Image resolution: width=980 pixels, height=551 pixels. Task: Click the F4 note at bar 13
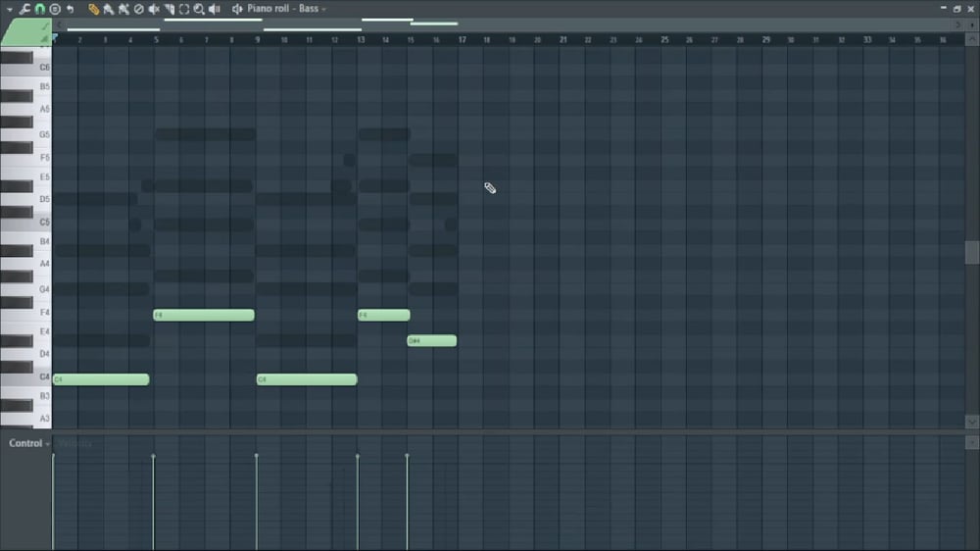click(x=384, y=316)
